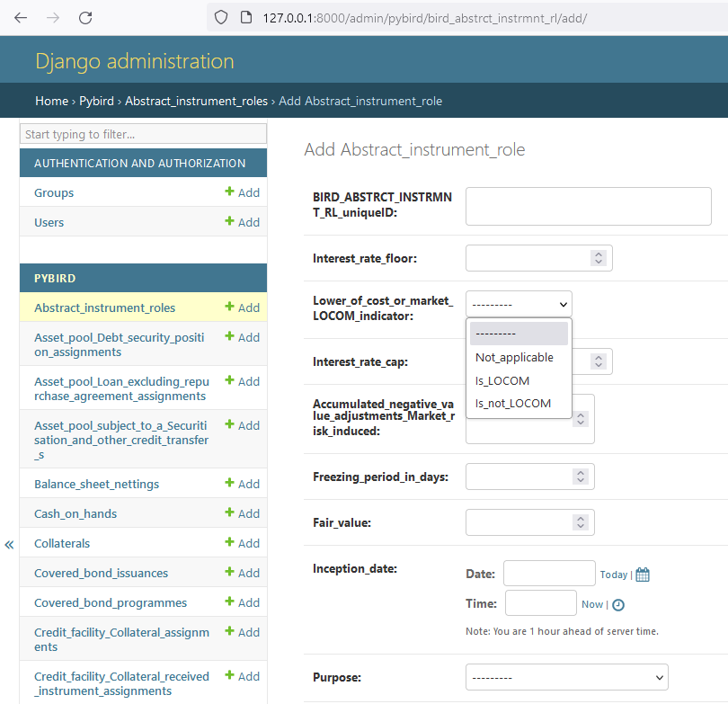Click the Freezing_period_in_days stepper control

coord(581,477)
